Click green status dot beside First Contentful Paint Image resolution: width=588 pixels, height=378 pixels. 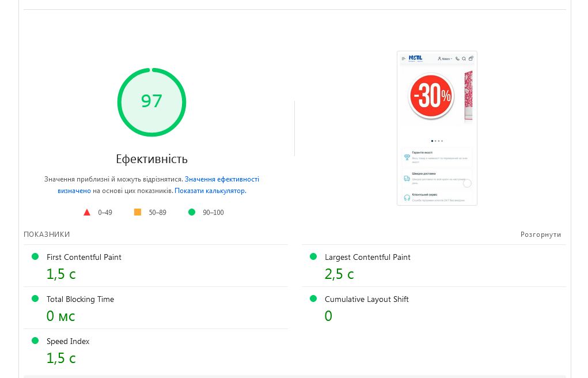pos(35,256)
